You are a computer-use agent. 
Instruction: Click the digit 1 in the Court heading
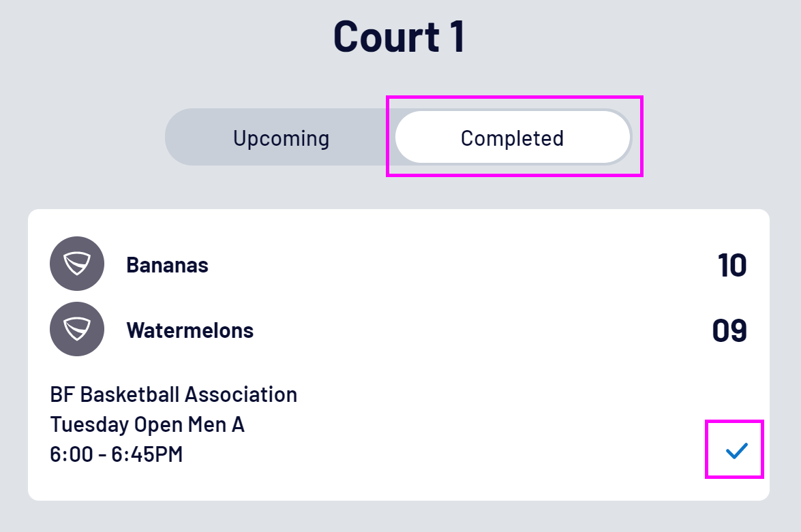[x=456, y=36]
